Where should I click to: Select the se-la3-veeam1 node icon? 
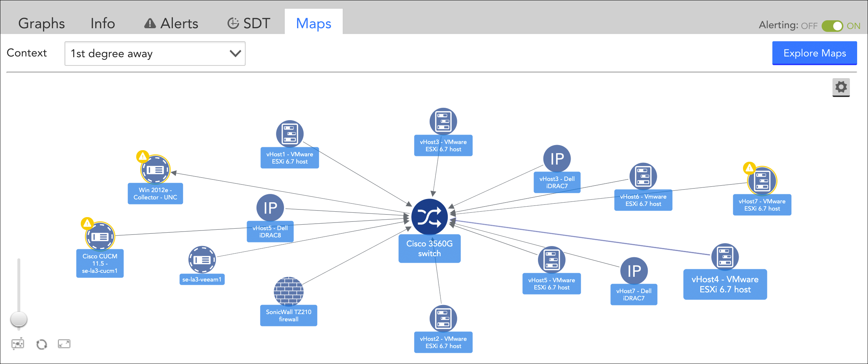(202, 260)
